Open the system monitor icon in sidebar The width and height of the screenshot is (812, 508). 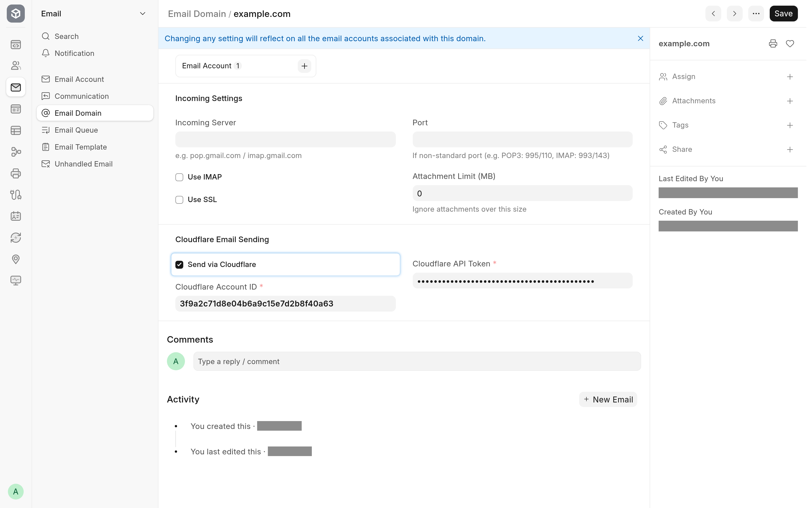16,281
